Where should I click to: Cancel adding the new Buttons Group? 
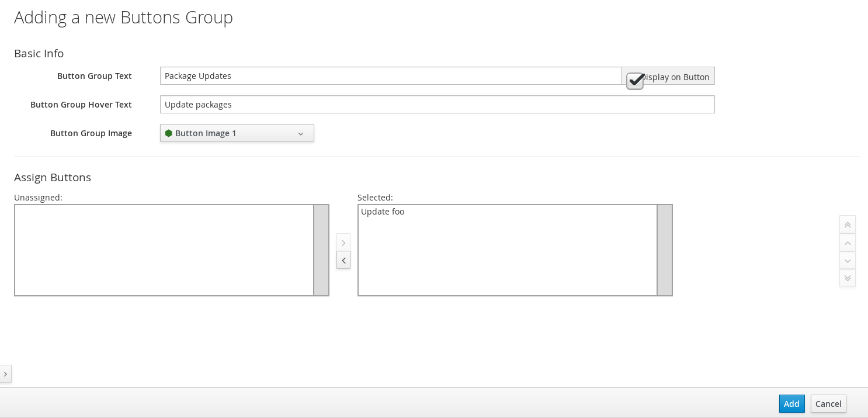tap(828, 403)
